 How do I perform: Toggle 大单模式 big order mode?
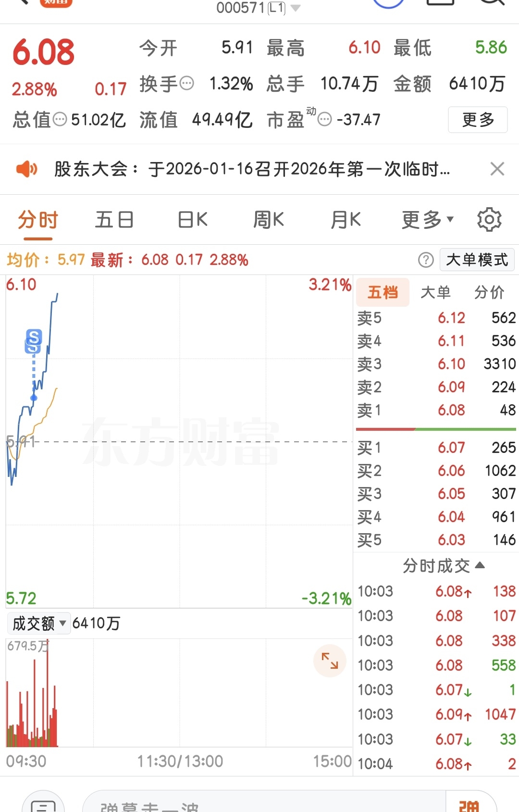(477, 260)
